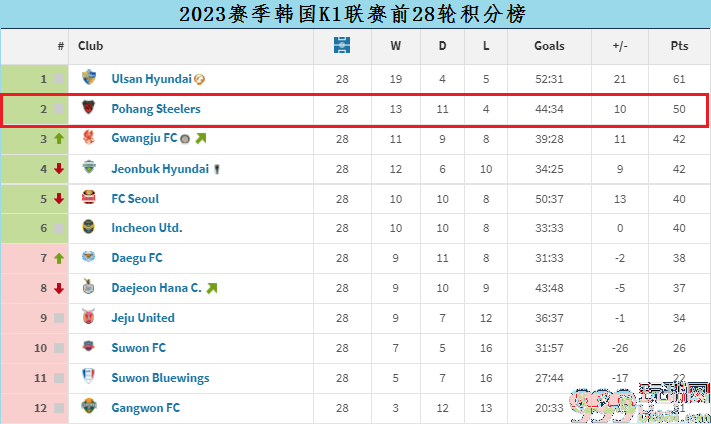
Task: Open the Daegu FC team link
Action: click(137, 258)
